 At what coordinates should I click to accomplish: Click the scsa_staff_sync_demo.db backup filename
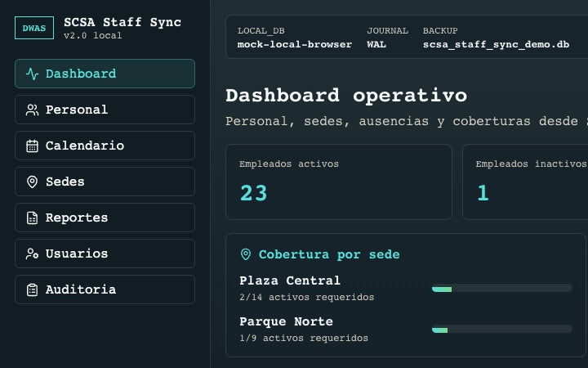point(497,44)
